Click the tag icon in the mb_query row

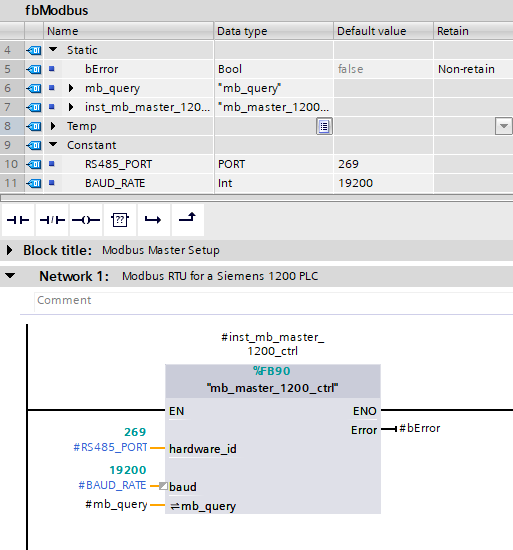pos(34,88)
